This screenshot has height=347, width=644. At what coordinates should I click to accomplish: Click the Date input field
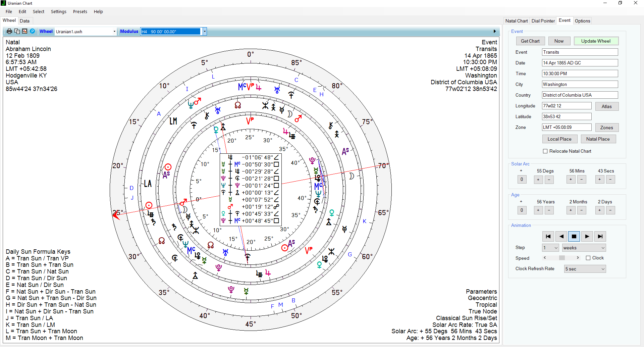click(580, 63)
